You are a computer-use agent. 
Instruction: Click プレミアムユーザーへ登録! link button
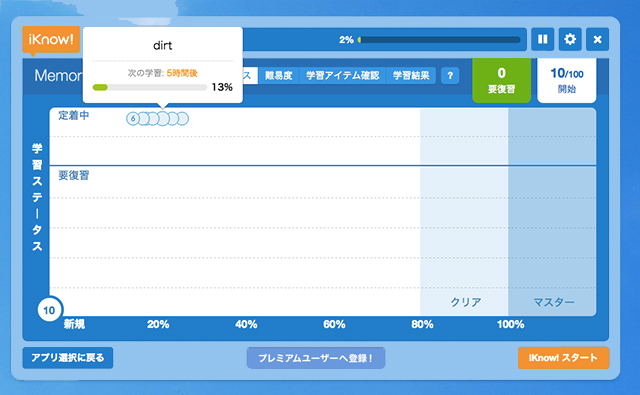tap(316, 358)
